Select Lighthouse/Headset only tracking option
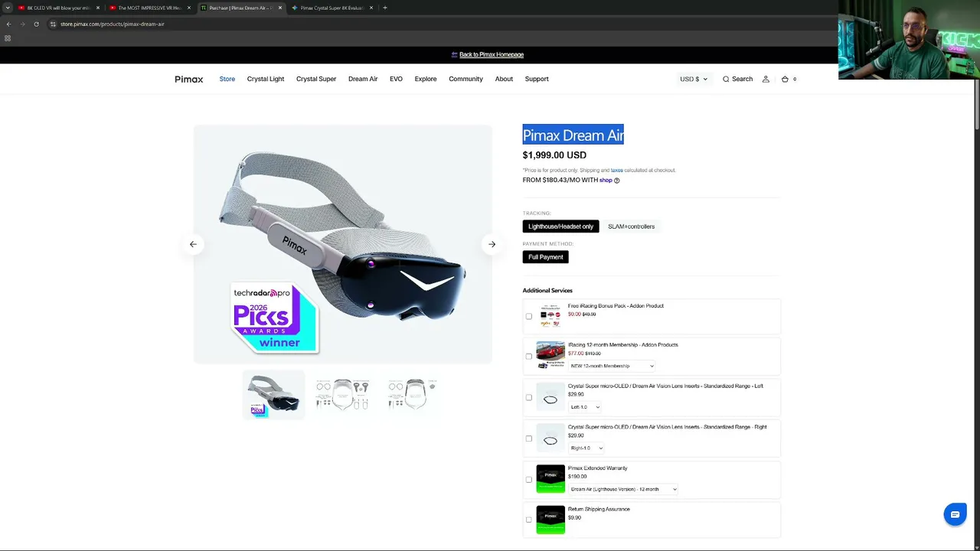This screenshot has width=980, height=551. tap(560, 227)
